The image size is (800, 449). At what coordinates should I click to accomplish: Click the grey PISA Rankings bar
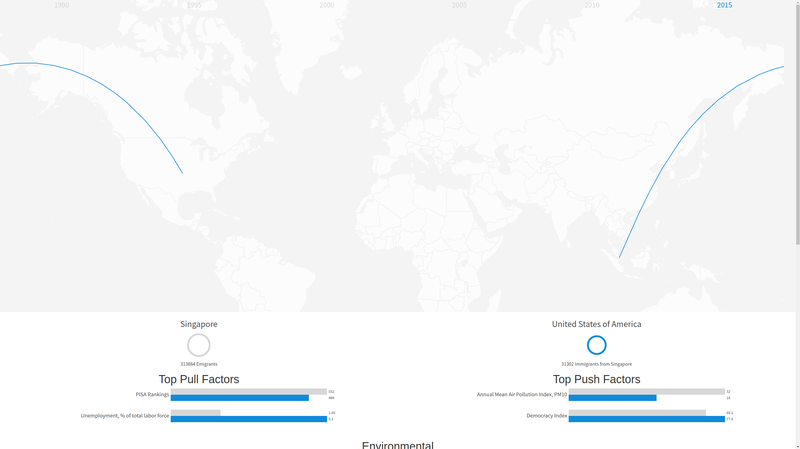(248, 391)
